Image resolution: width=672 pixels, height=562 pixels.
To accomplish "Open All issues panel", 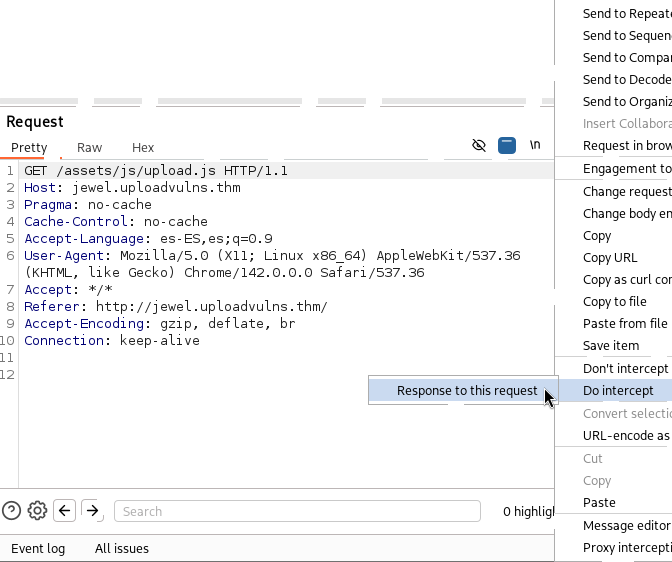I will [122, 548].
